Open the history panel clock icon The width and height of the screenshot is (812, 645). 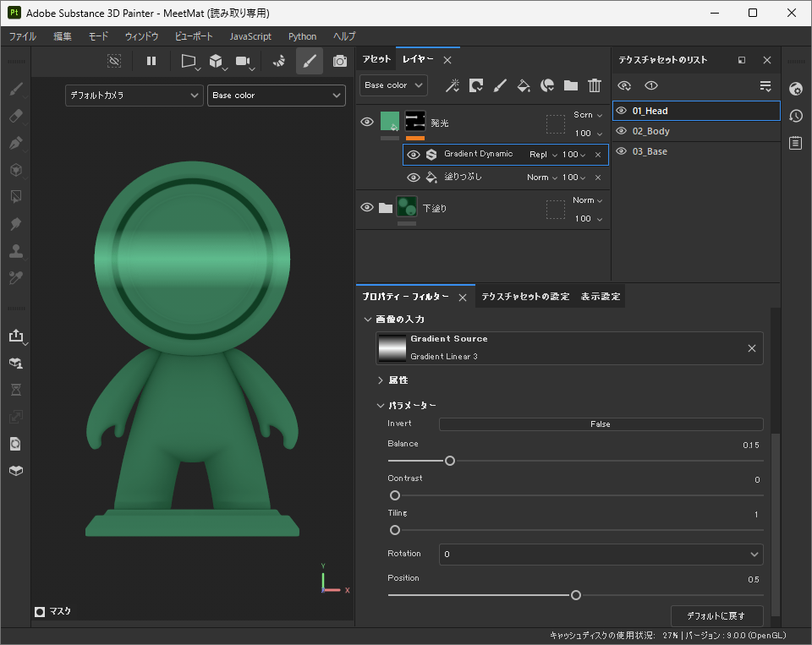(x=795, y=116)
